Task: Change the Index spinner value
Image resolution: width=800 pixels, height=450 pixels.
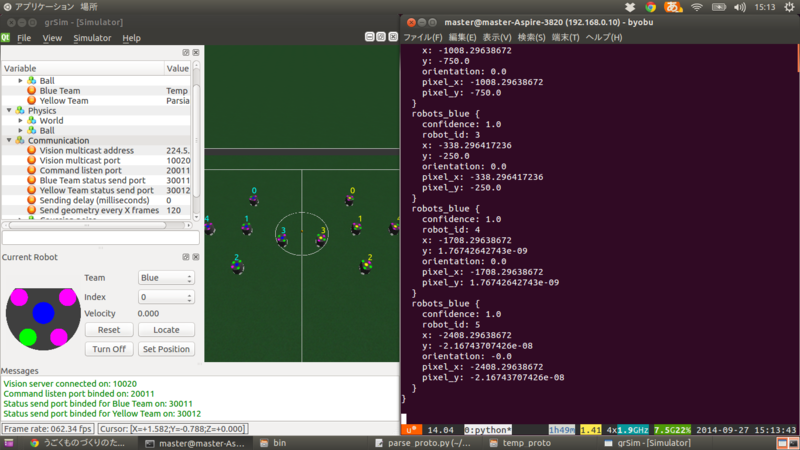Action: tap(166, 297)
